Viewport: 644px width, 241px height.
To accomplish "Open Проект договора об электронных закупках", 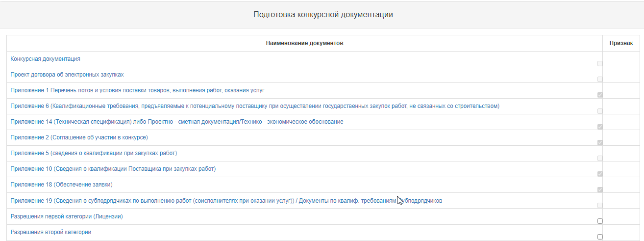I will 67,75.
